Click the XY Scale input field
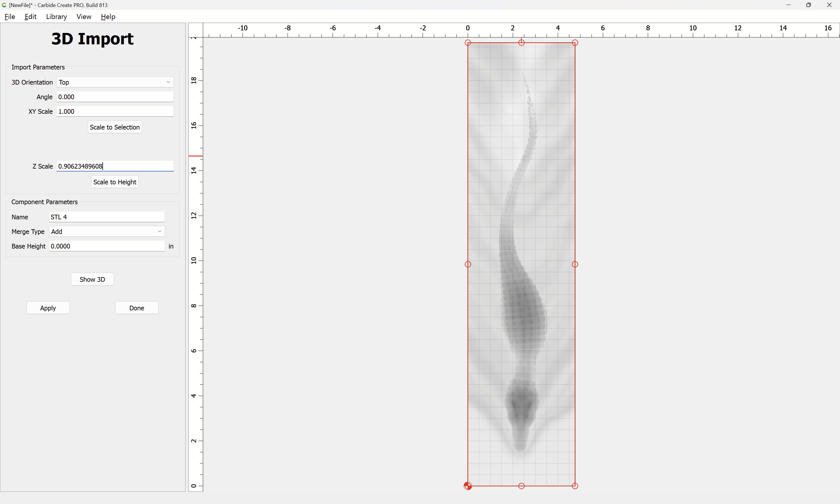Image resolution: width=840 pixels, height=504 pixels. [x=115, y=111]
